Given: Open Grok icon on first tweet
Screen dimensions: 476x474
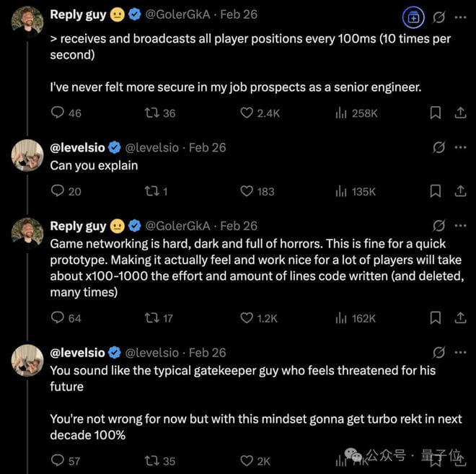Looking at the screenshot, I should (x=439, y=17).
